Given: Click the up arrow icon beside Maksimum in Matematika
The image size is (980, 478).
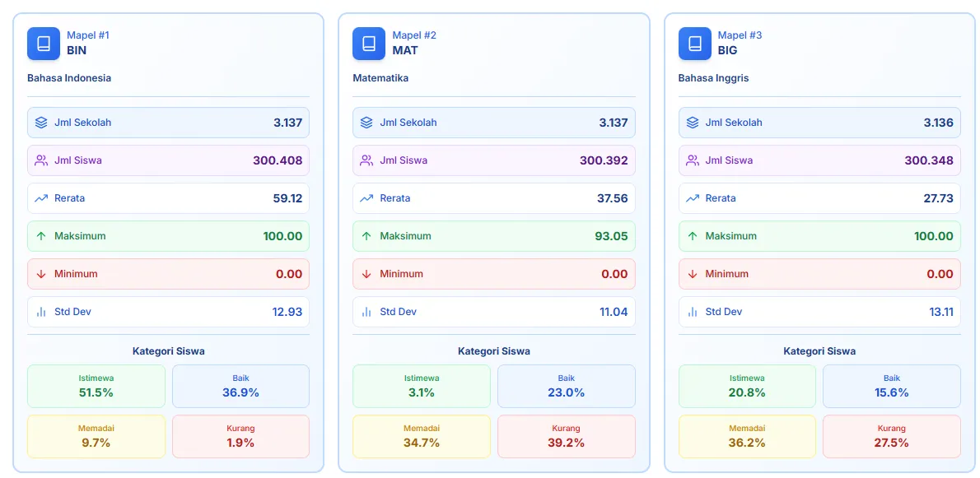Looking at the screenshot, I should 366,236.
